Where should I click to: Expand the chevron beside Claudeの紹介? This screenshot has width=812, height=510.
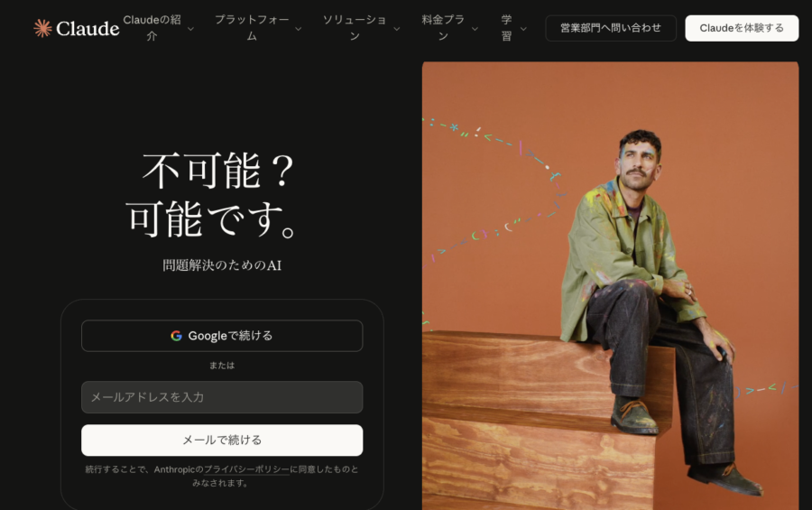(x=190, y=29)
